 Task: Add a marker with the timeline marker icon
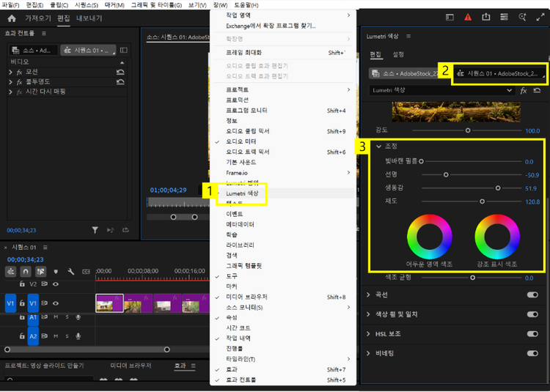click(x=56, y=272)
